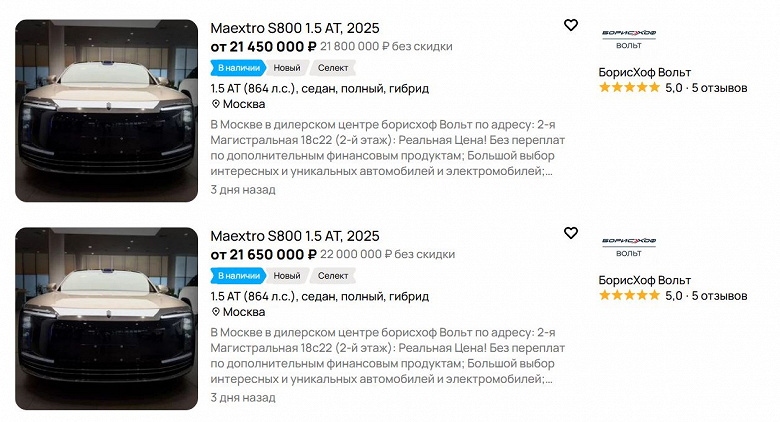Click location pin in first listing
The width and height of the screenshot is (780, 422).
[x=215, y=104]
